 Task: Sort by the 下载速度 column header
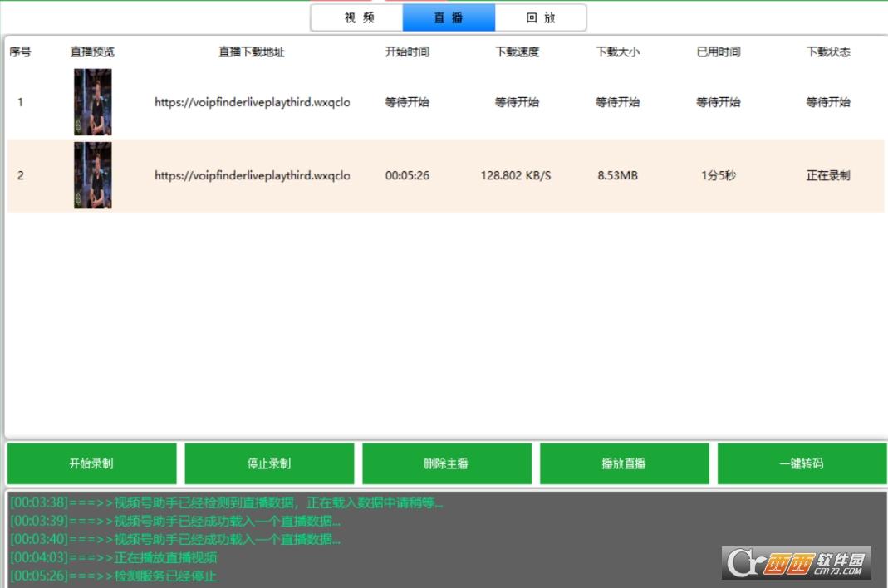[517, 52]
